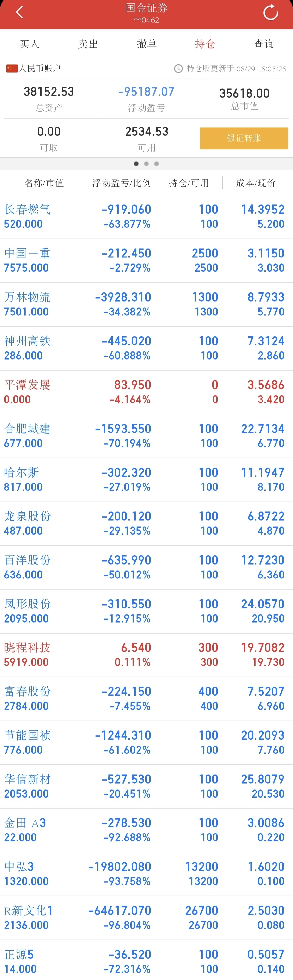The height and width of the screenshot is (980, 293).
Task: Click the refresh icon in header
Action: pyautogui.click(x=270, y=12)
